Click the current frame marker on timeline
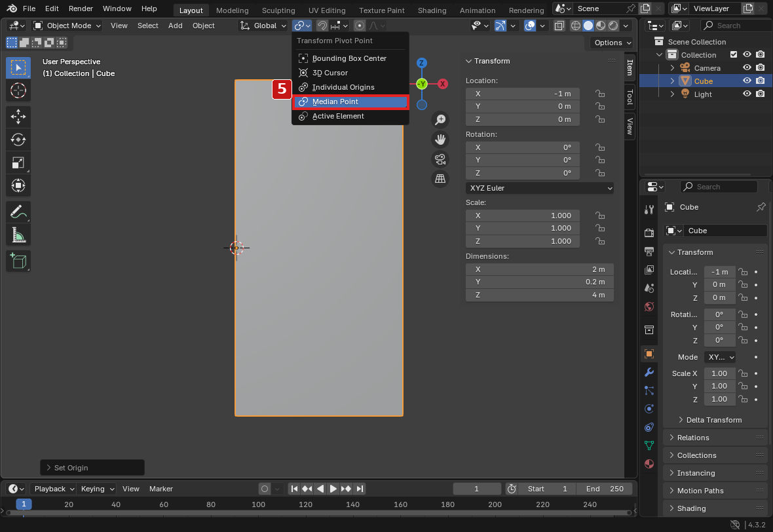Viewport: 773px width, 532px height. [24, 504]
